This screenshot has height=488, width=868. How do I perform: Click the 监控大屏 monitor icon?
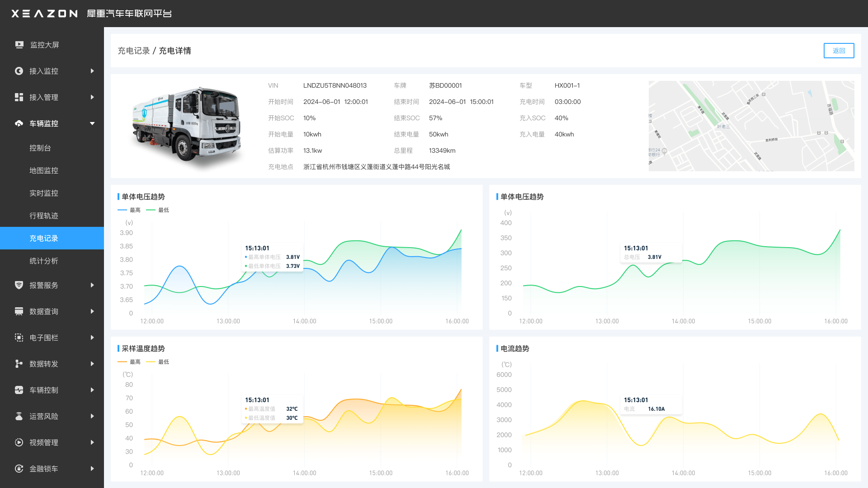[19, 45]
